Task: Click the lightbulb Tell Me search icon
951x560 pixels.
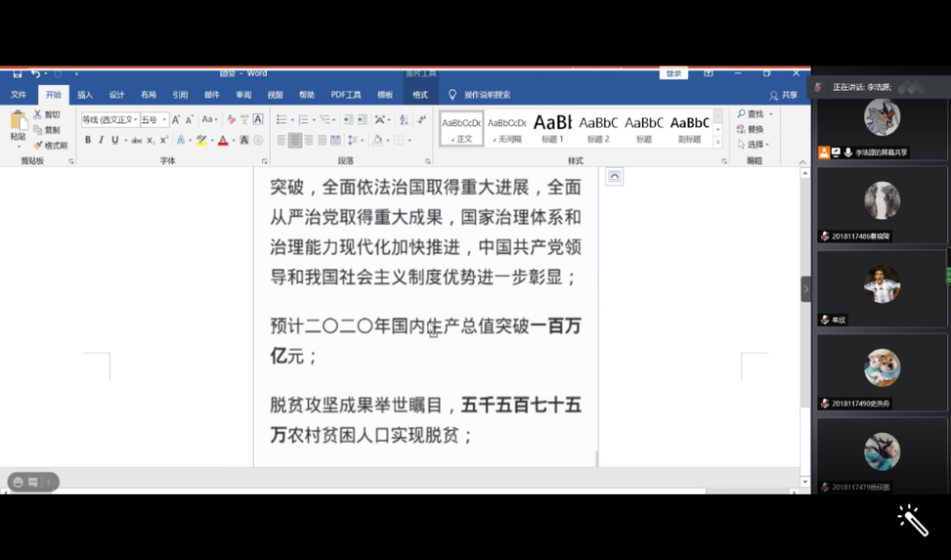Action: [452, 94]
